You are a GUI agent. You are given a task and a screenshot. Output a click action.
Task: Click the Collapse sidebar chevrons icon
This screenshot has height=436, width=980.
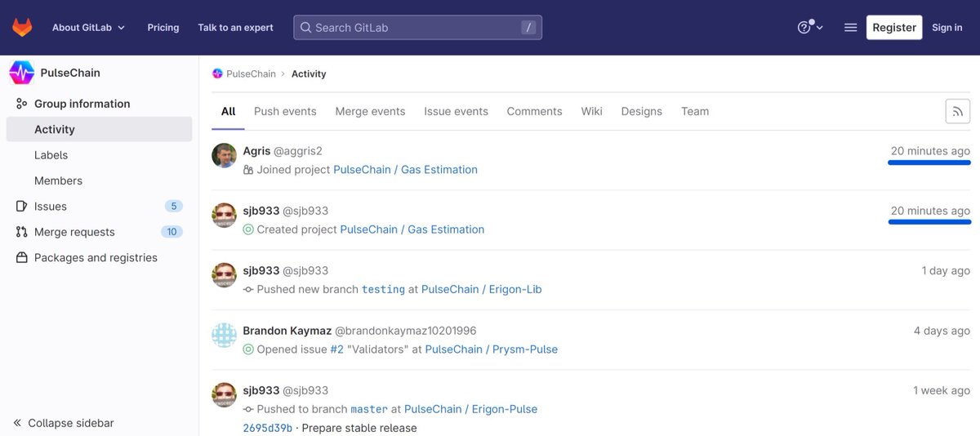tap(17, 423)
